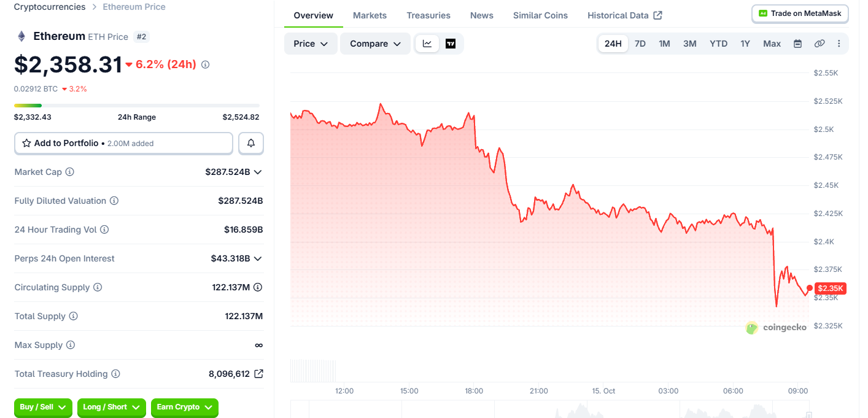Image resolution: width=868 pixels, height=418 pixels.
Task: Switch to the News tab
Action: point(482,15)
